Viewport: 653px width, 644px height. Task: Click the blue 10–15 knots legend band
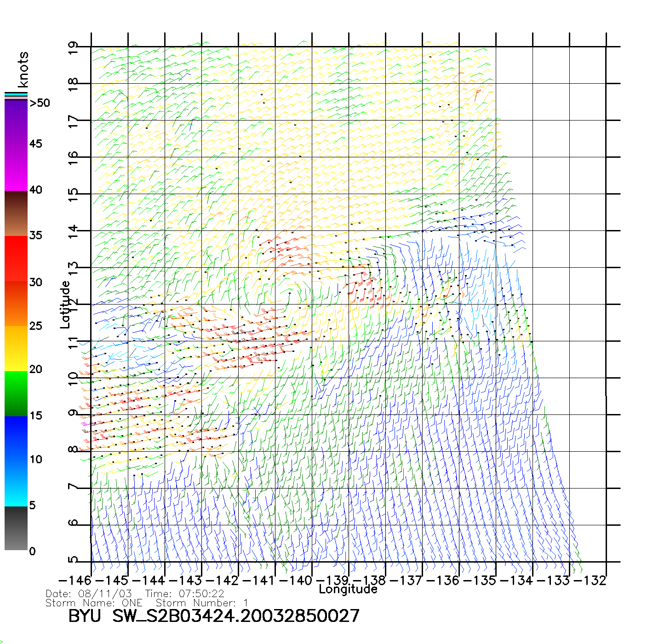(16, 438)
